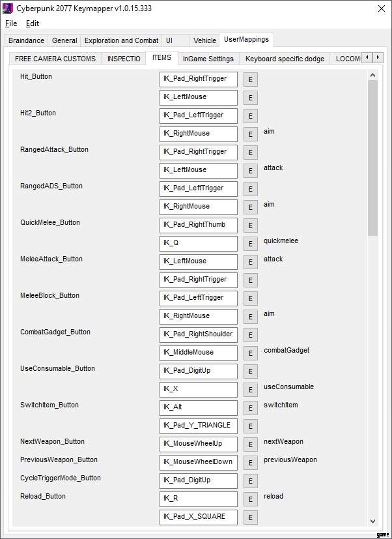392x539 pixels.
Task: Open the Exploration and Combat tab
Action: click(122, 40)
